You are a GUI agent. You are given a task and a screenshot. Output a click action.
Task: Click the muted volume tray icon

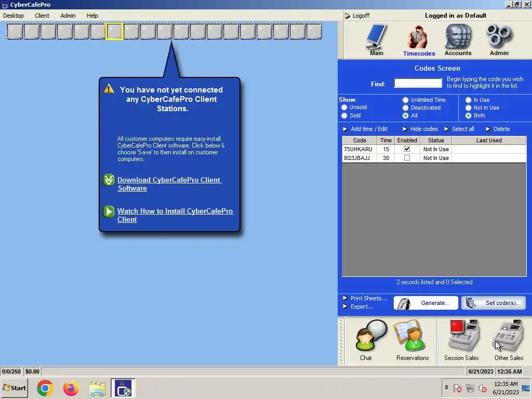click(x=482, y=388)
